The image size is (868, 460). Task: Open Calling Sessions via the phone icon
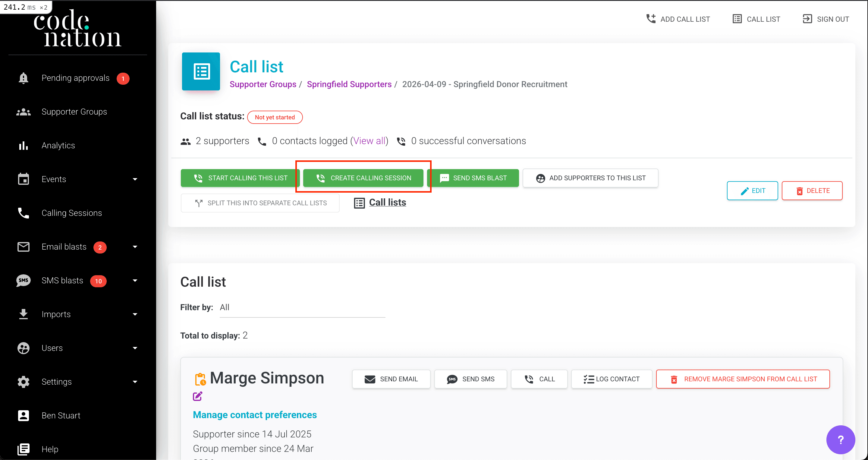tap(23, 213)
